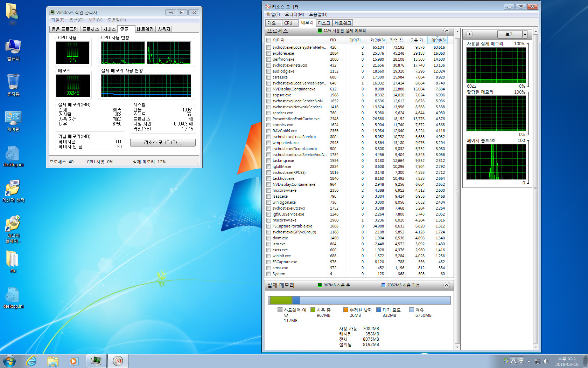Open the 컴퓨터 desktop icon
Viewport: 588px width, 368px height.
(x=13, y=50)
